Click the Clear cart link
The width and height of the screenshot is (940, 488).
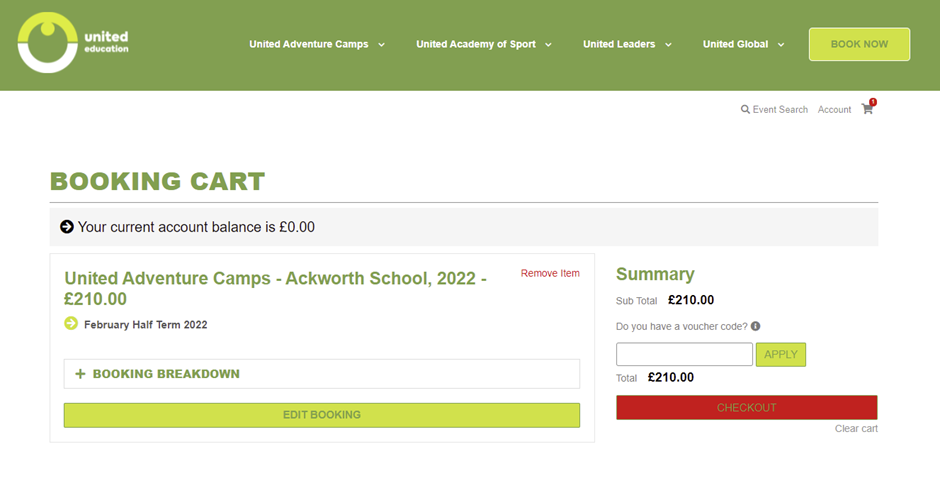856,429
